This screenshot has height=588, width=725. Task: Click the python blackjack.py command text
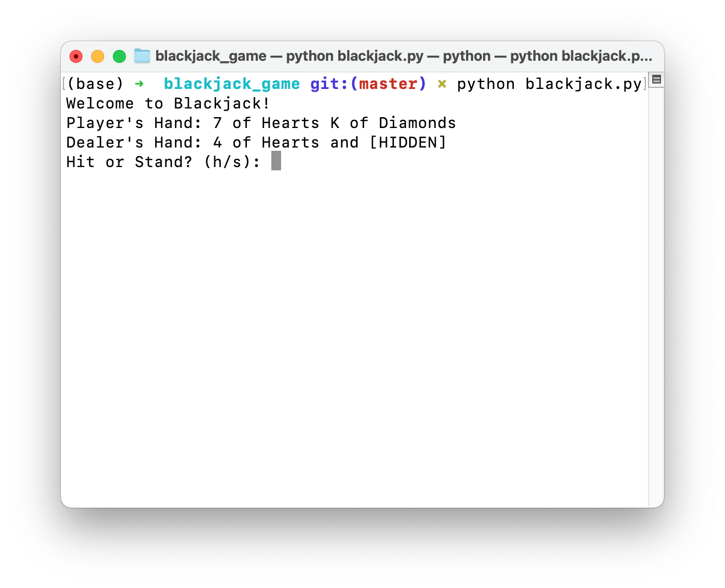tap(550, 84)
